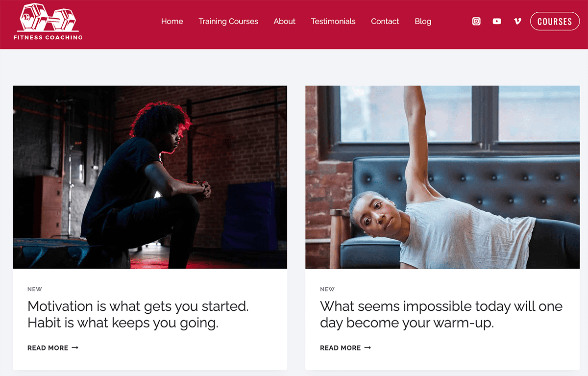
Task: Click the Fitness Coaching dumbbell logo
Action: coord(48,22)
